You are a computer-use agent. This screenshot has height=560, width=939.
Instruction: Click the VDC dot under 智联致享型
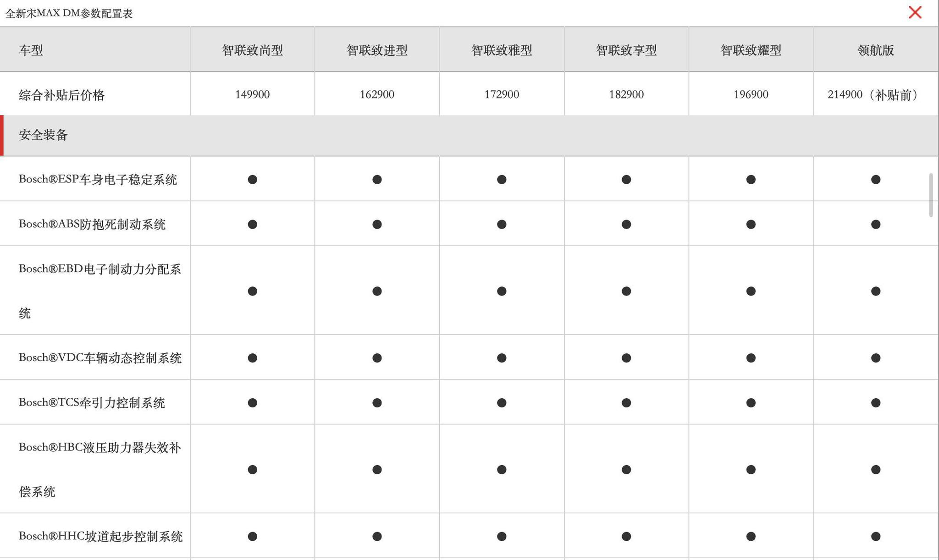pos(626,358)
